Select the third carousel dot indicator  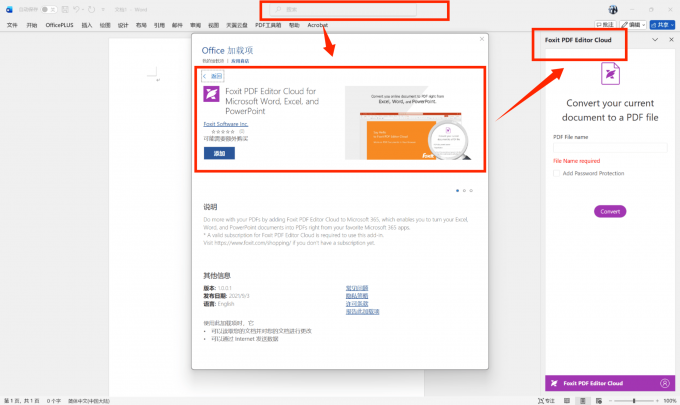[471, 190]
